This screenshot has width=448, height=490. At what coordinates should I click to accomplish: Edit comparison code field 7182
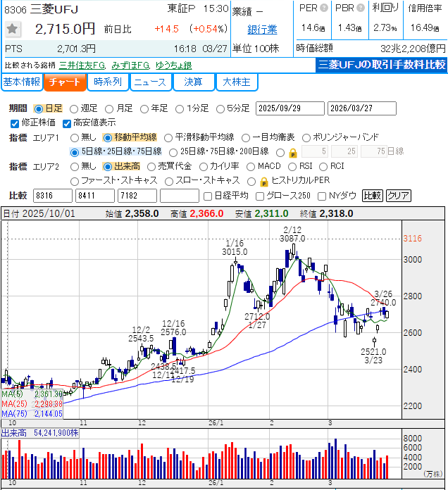[137, 196]
